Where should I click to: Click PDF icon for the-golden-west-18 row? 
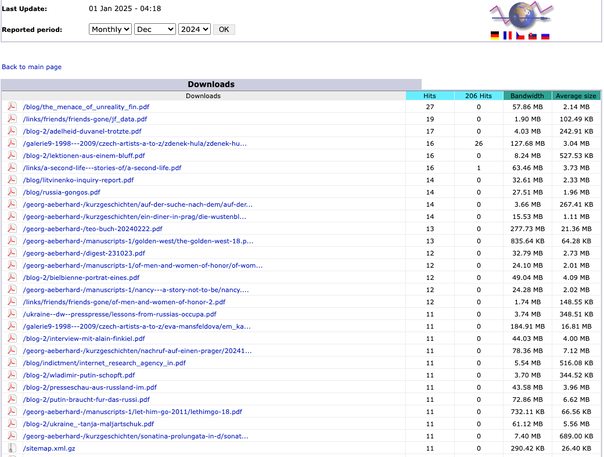(12, 241)
